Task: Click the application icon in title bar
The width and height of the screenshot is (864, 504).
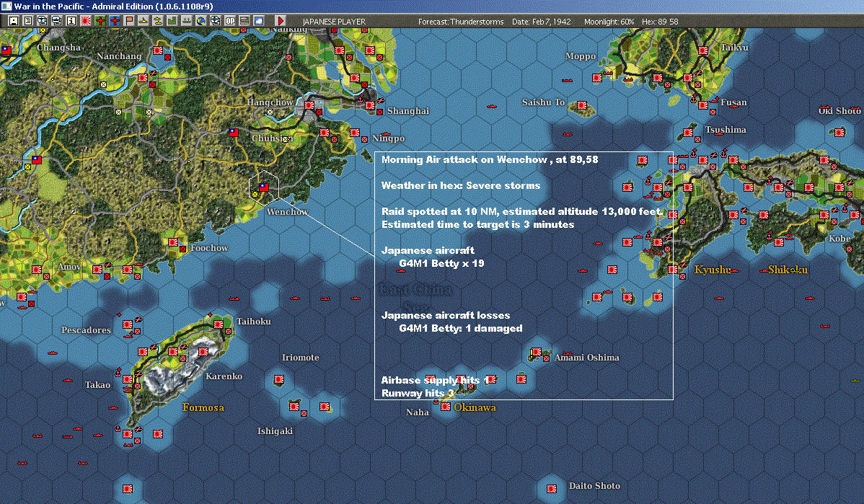Action: click(x=6, y=6)
